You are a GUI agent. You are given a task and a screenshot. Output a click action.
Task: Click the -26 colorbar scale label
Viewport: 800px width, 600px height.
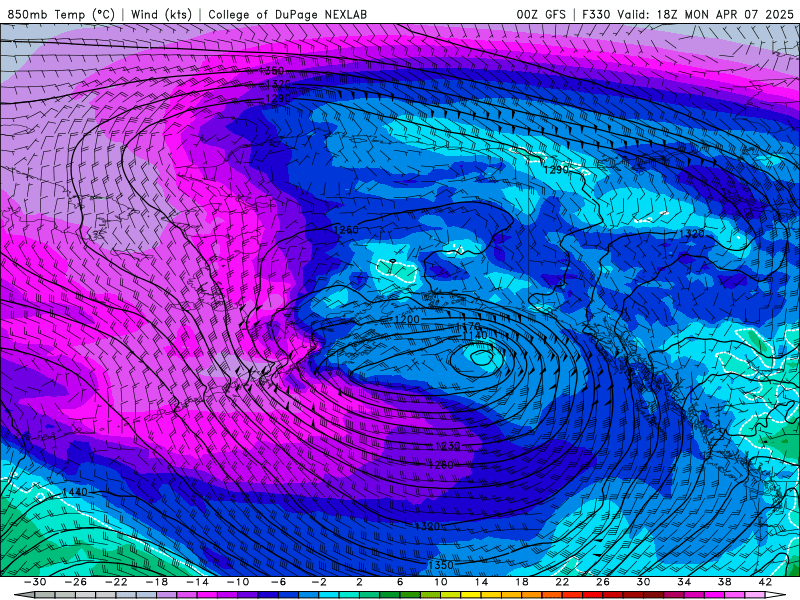point(76,582)
